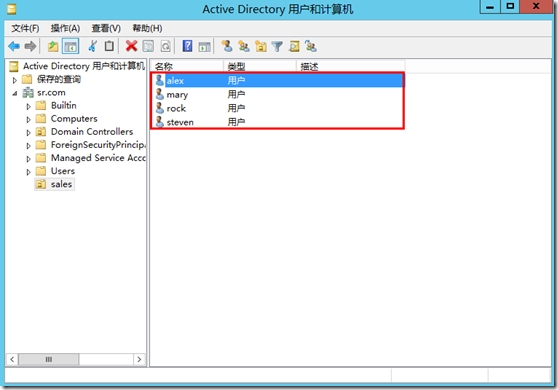Select the Builtin tree item
This screenshot has height=390, width=558.
coord(63,105)
